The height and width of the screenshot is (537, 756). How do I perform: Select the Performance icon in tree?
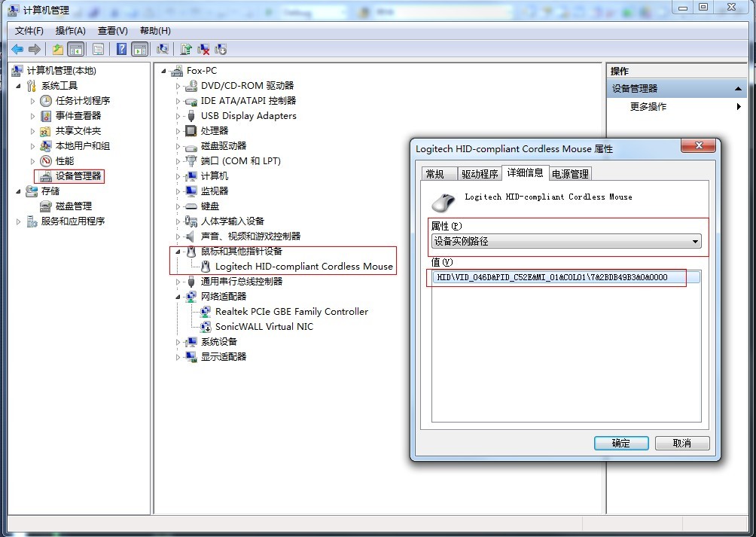pyautogui.click(x=46, y=161)
